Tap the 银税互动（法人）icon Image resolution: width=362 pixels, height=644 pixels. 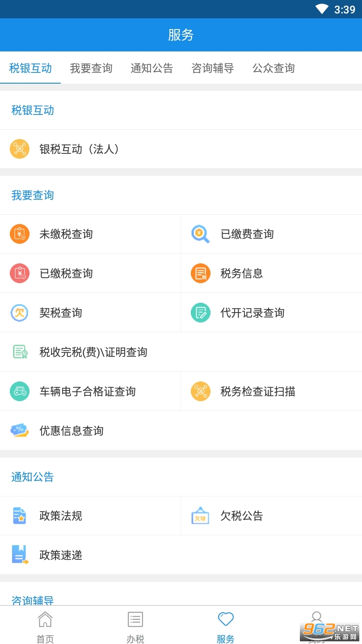(x=20, y=149)
